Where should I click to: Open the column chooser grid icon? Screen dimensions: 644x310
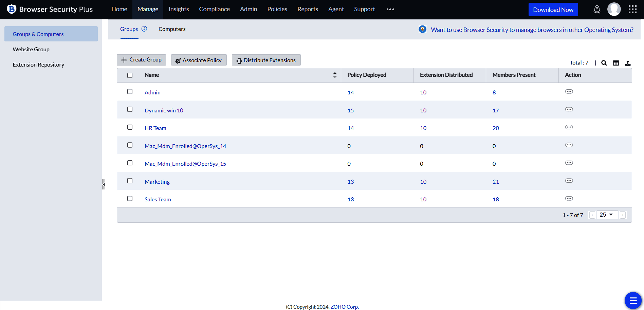616,63
